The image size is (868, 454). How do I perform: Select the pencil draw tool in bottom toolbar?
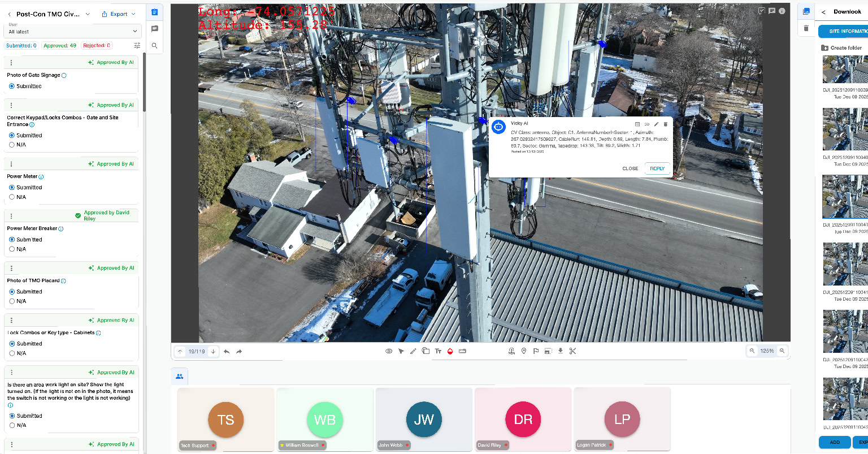coord(413,351)
